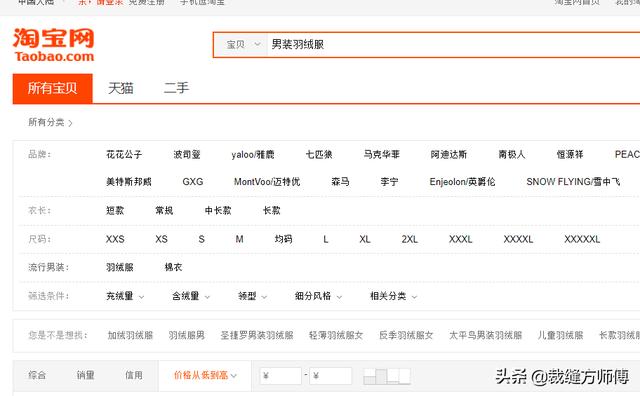Image resolution: width=640 pixels, height=396 pixels.
Task: Choose size S
Action: (202, 239)
